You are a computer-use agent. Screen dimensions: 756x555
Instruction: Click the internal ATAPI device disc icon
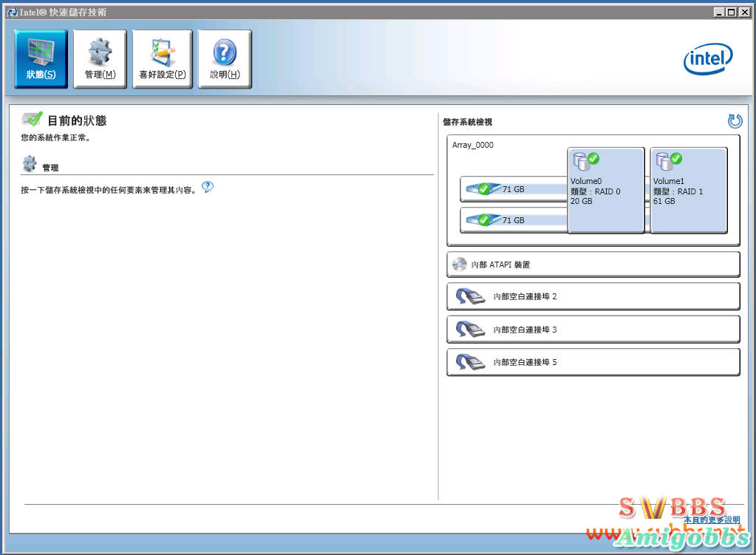(x=459, y=265)
